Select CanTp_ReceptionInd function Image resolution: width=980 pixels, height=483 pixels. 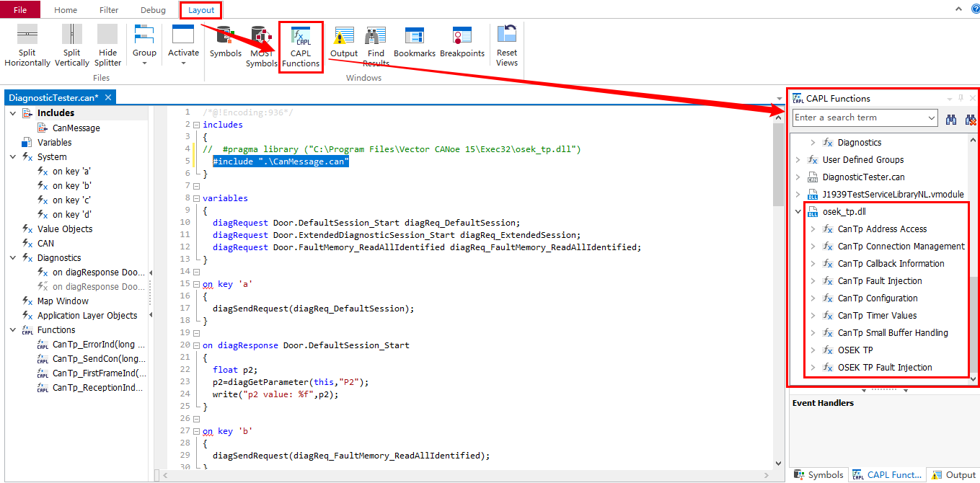tap(97, 387)
